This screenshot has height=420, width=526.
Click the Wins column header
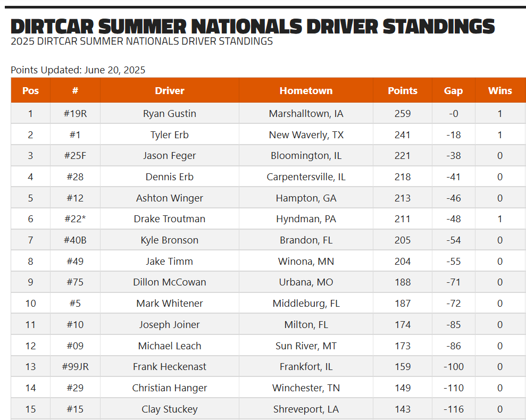coord(500,90)
